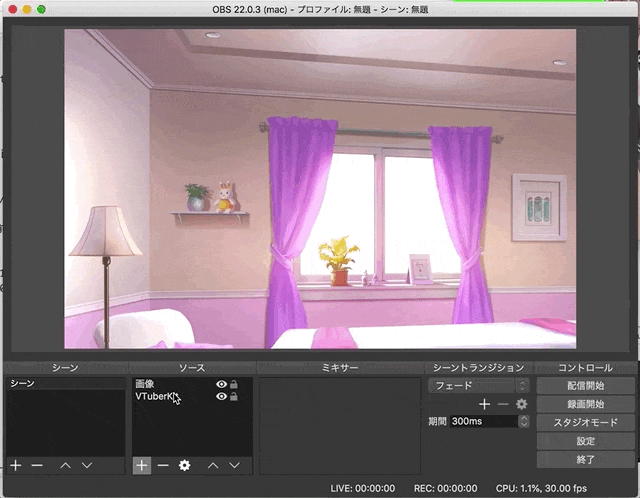This screenshot has width=640, height=498.
Task: Toggle lock on VTuberKit source
Action: [234, 396]
